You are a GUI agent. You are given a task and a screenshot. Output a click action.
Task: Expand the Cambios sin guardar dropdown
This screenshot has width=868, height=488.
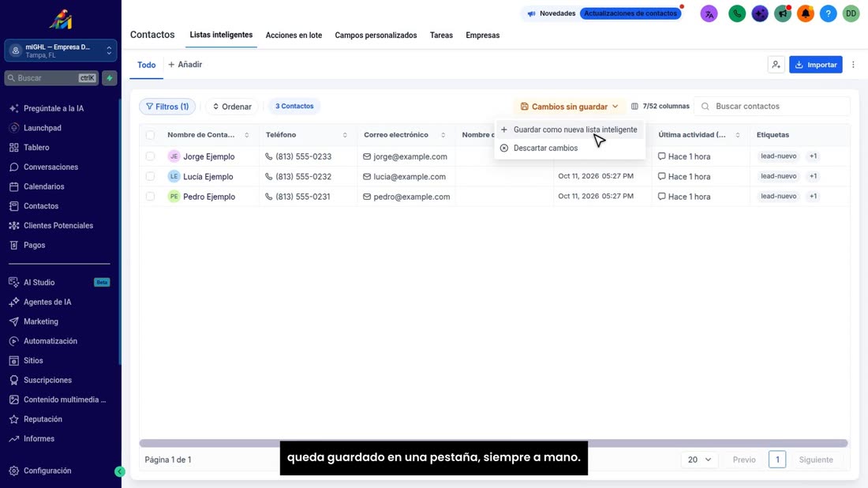(x=569, y=107)
